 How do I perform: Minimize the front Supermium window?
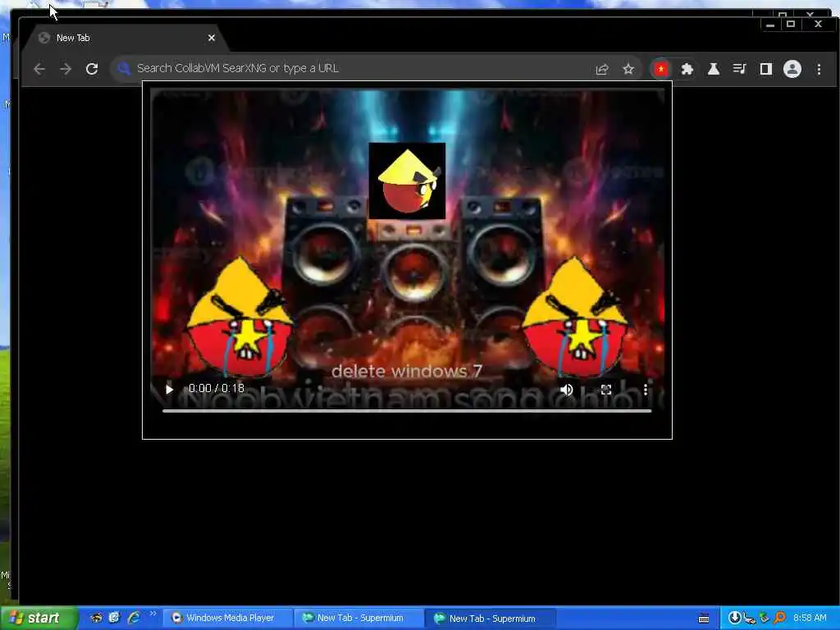(x=770, y=24)
